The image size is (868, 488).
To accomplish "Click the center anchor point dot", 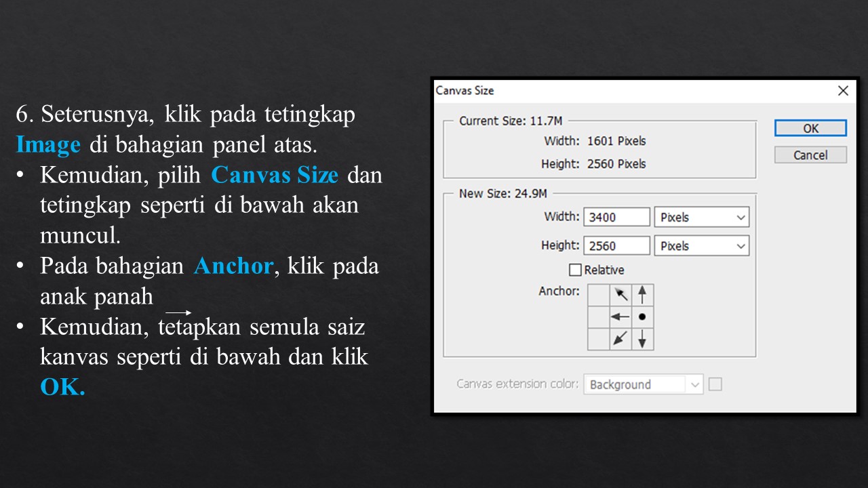I will click(643, 316).
